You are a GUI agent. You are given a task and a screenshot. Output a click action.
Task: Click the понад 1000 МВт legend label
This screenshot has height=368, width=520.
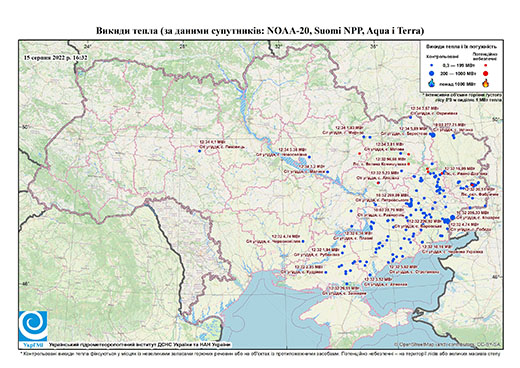458,83
